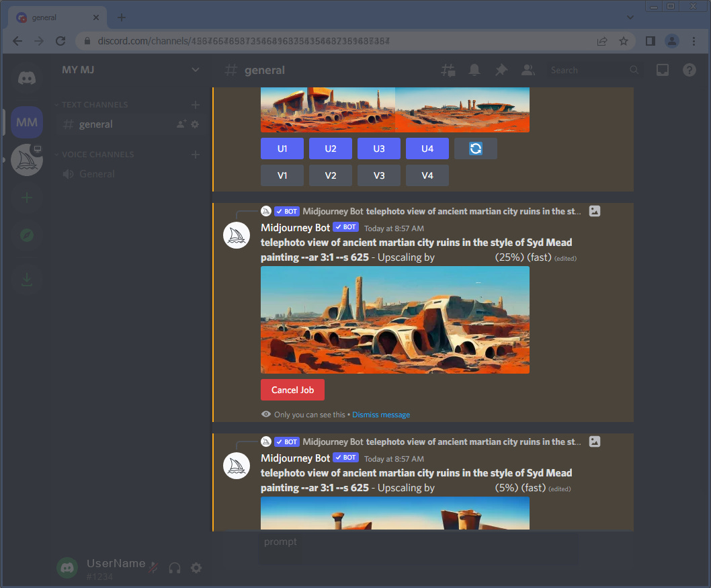Click the Dismiss message link
The height and width of the screenshot is (588, 711).
coord(381,415)
